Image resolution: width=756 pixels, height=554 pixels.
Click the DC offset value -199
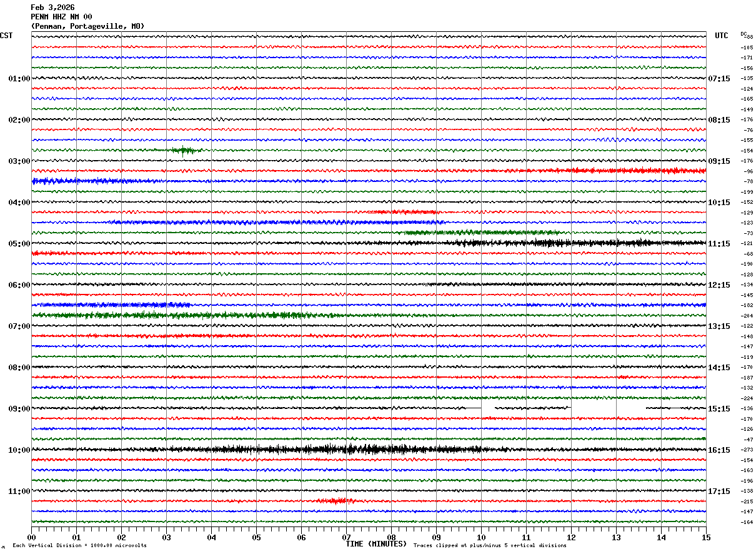pyautogui.click(x=747, y=192)
